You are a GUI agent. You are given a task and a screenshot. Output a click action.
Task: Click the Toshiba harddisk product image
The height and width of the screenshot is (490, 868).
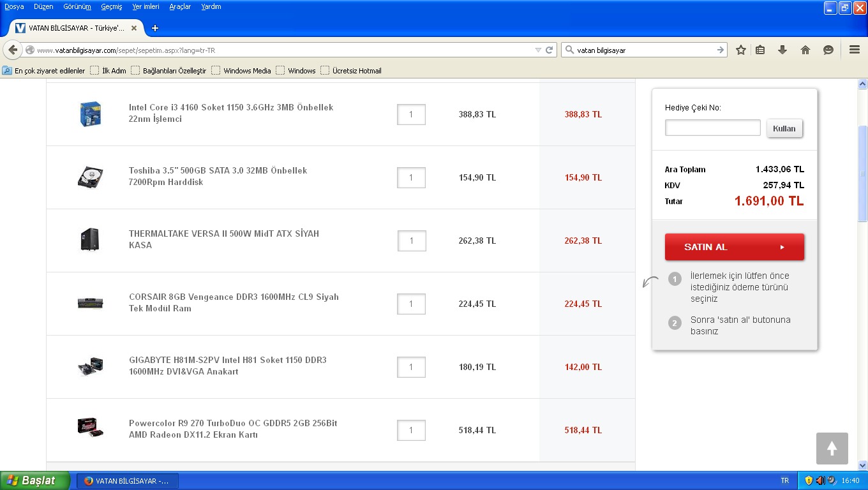pyautogui.click(x=91, y=177)
